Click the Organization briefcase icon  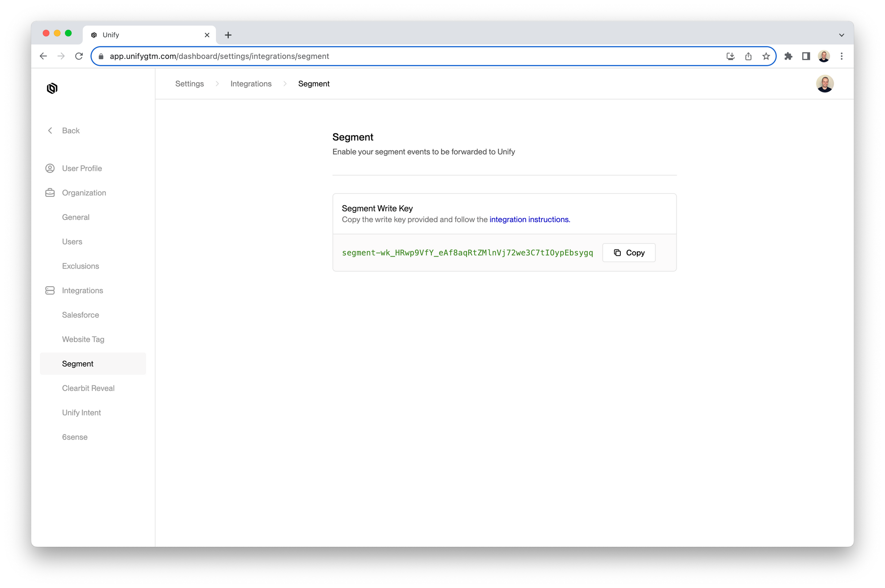50,193
